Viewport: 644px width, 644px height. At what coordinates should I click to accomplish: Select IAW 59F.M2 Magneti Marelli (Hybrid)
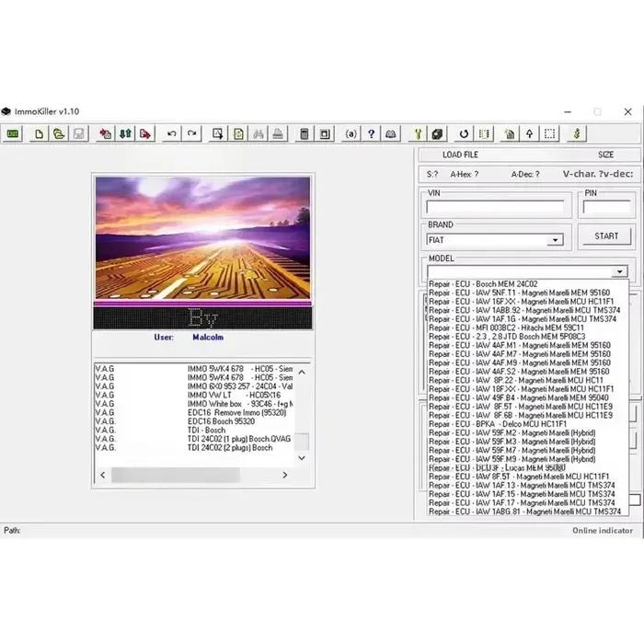tap(528, 433)
